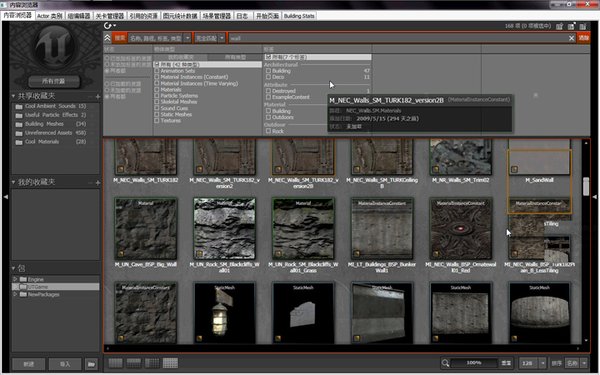Viewport: 600px width, 375px height.
Task: Open the sort order dropdown at bottom right
Action: tap(584, 363)
